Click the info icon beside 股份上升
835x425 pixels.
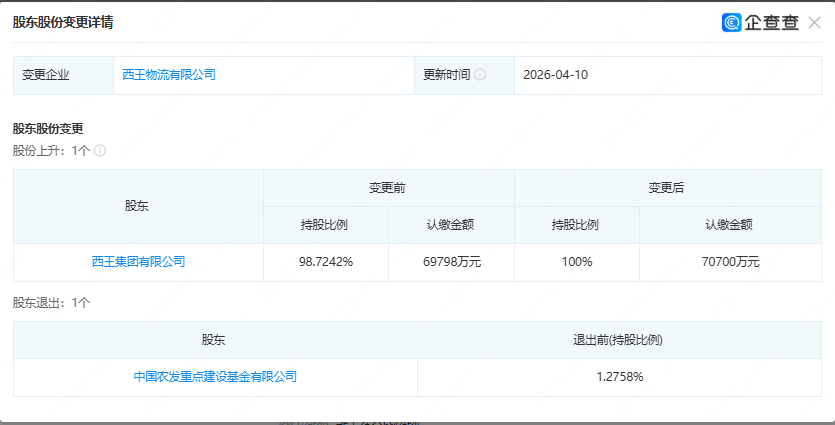pyautogui.click(x=100, y=151)
